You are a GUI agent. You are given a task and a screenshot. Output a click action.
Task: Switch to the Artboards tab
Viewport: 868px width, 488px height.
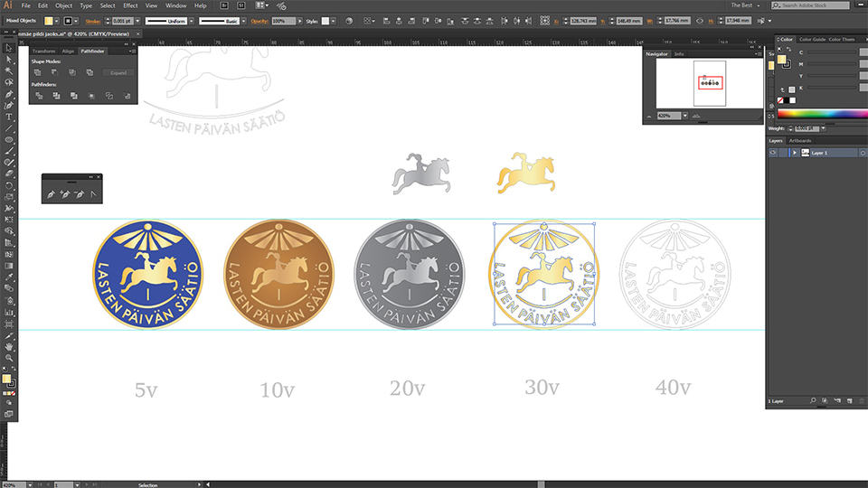coord(800,141)
